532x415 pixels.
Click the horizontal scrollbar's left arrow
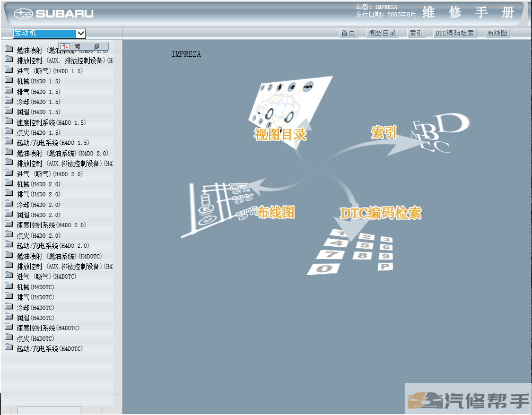coord(11,411)
